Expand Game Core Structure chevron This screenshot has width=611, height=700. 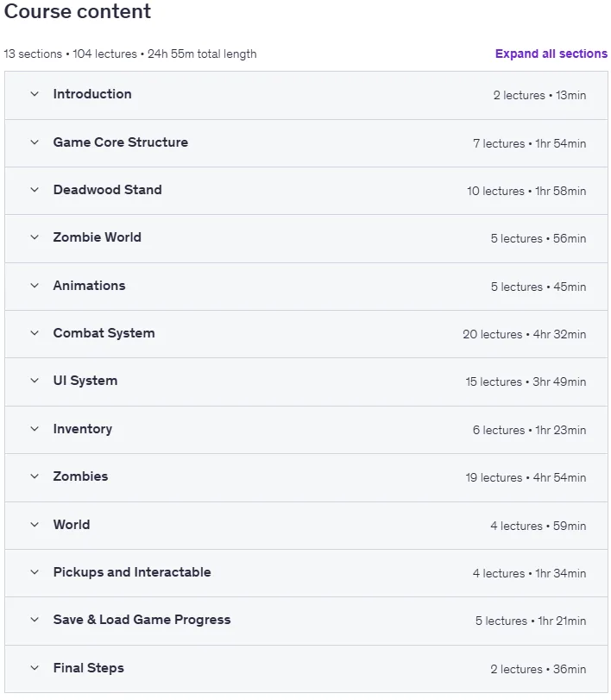(35, 142)
